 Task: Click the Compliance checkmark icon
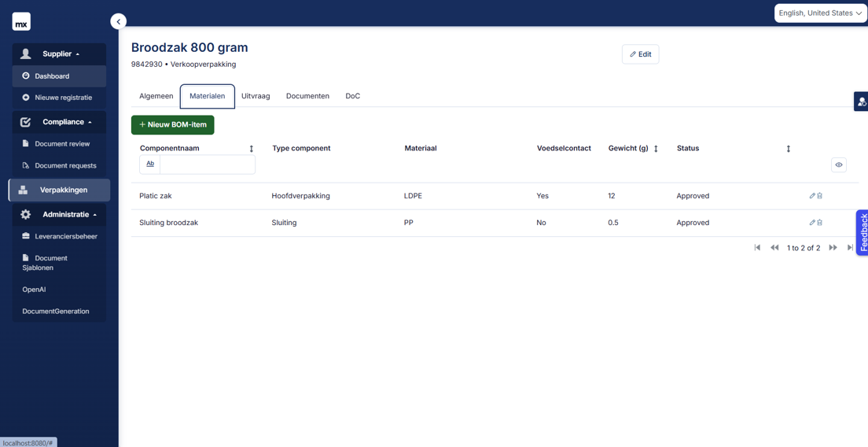click(25, 122)
